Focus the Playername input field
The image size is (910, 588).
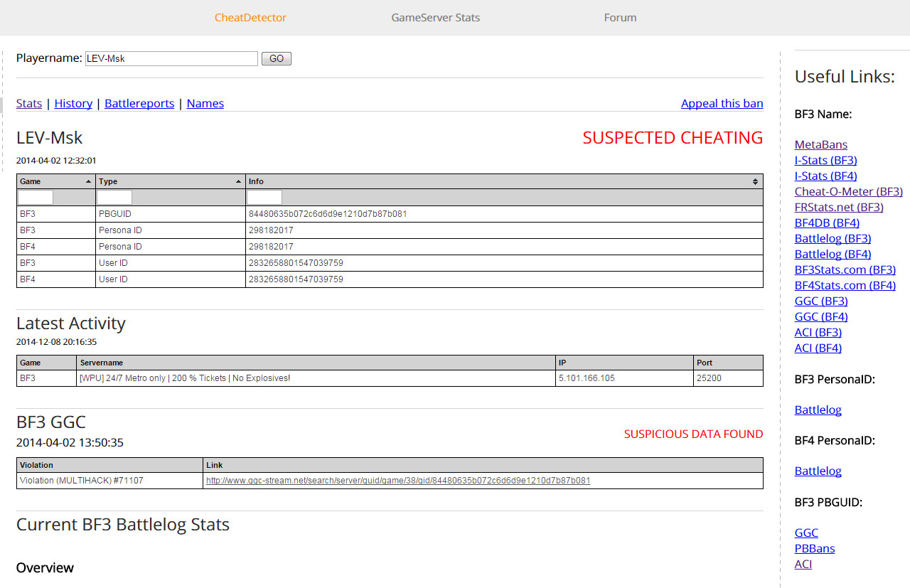(x=171, y=58)
